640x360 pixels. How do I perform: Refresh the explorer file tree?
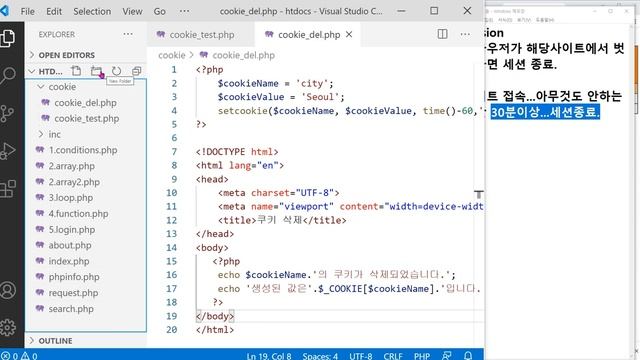tap(116, 71)
